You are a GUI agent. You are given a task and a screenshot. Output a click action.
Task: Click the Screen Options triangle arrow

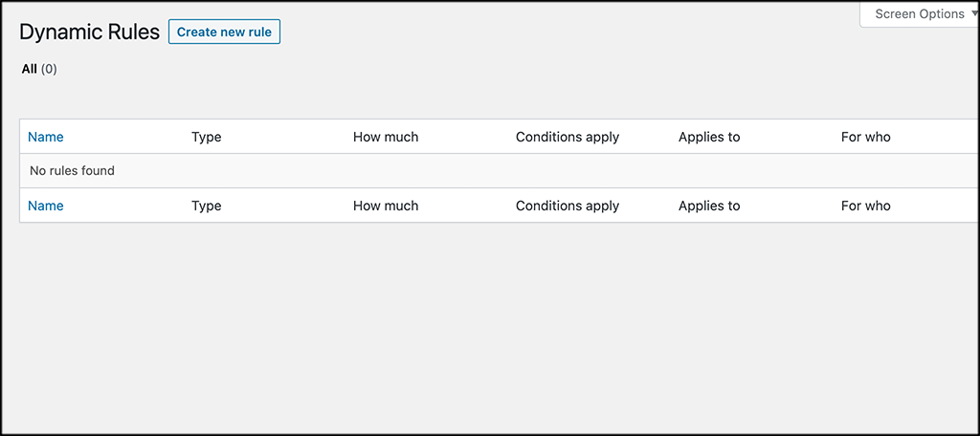tap(975, 13)
